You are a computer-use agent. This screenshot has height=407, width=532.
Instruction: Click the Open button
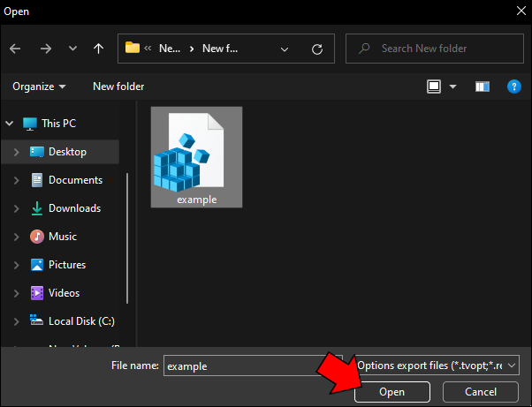[391, 392]
